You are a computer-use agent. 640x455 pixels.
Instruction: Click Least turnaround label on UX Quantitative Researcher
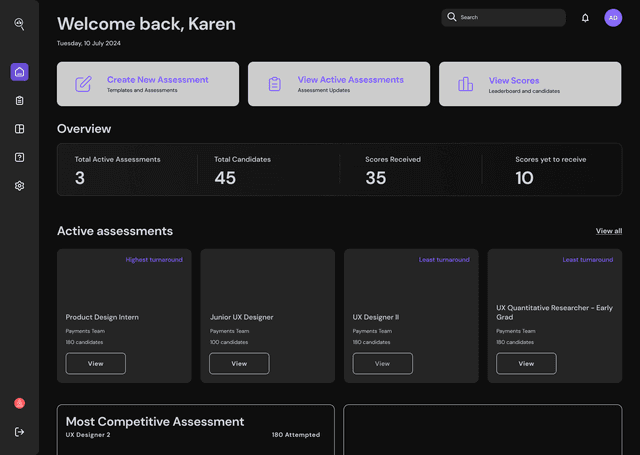(x=588, y=260)
